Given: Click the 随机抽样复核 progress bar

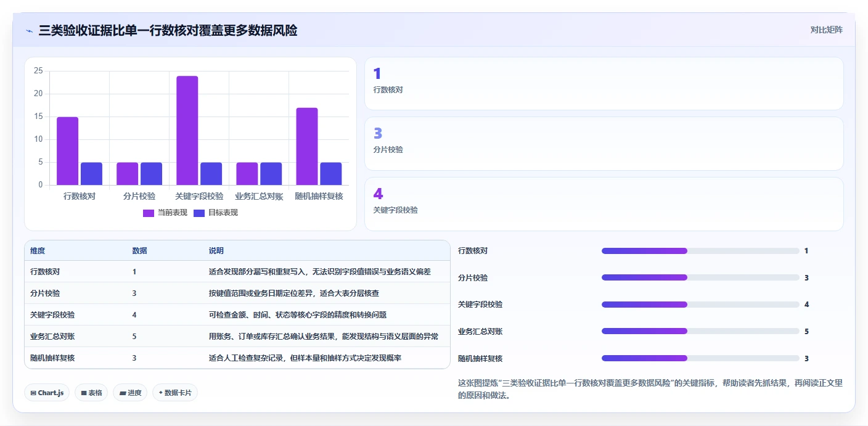Looking at the screenshot, I should (700, 358).
